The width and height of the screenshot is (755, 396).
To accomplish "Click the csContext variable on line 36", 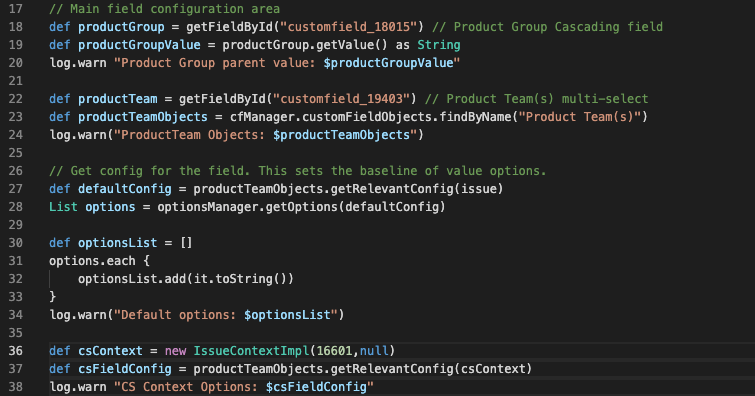I will pos(110,351).
